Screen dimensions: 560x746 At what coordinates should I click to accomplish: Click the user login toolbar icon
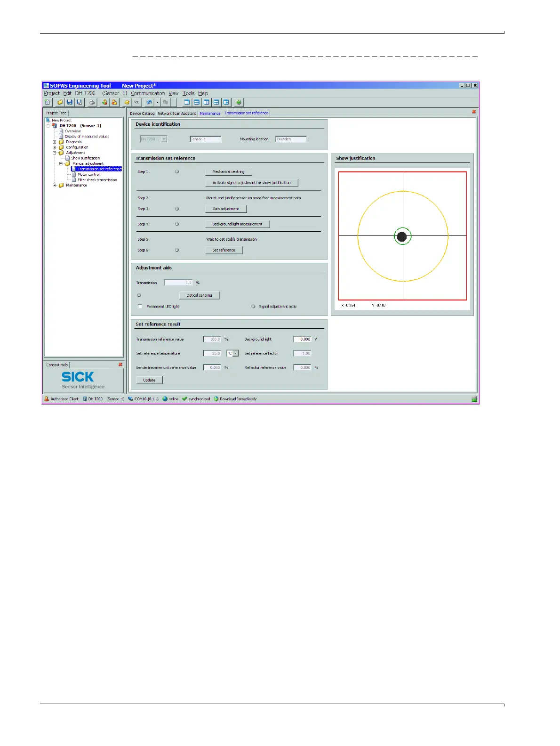pos(104,102)
